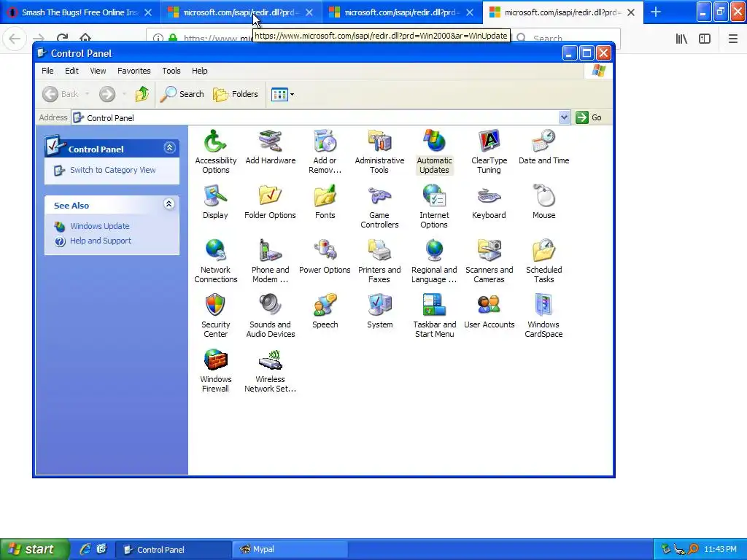Open Internet Options icon

[x=434, y=206]
